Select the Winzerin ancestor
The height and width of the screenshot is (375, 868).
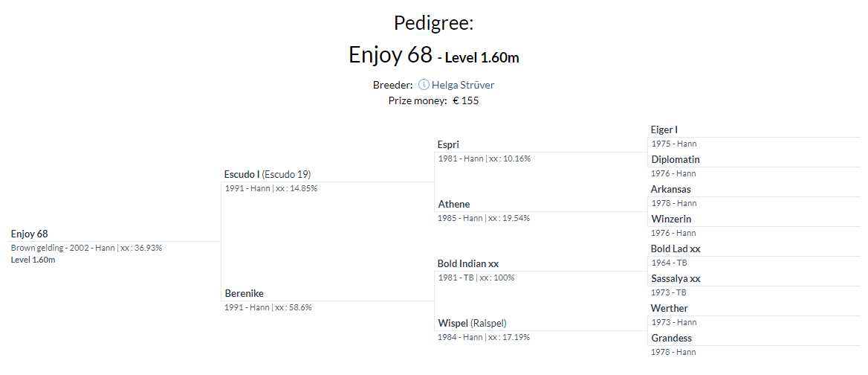[671, 219]
